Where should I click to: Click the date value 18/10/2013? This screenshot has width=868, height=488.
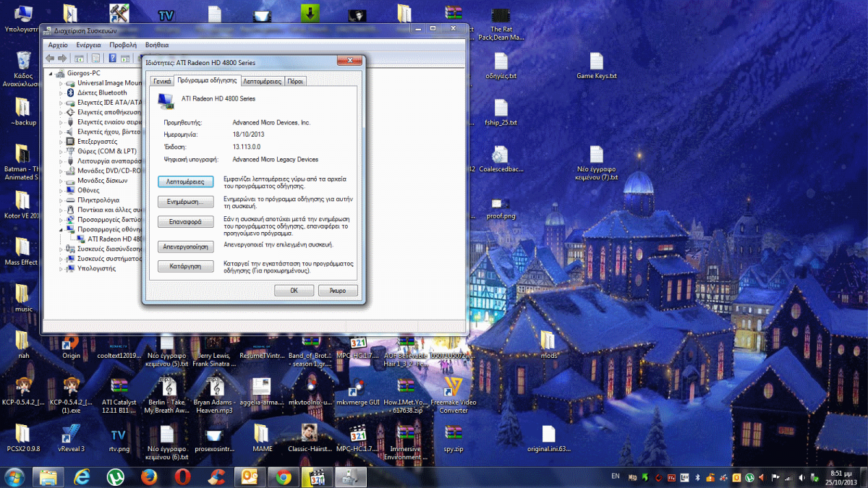tap(249, 134)
